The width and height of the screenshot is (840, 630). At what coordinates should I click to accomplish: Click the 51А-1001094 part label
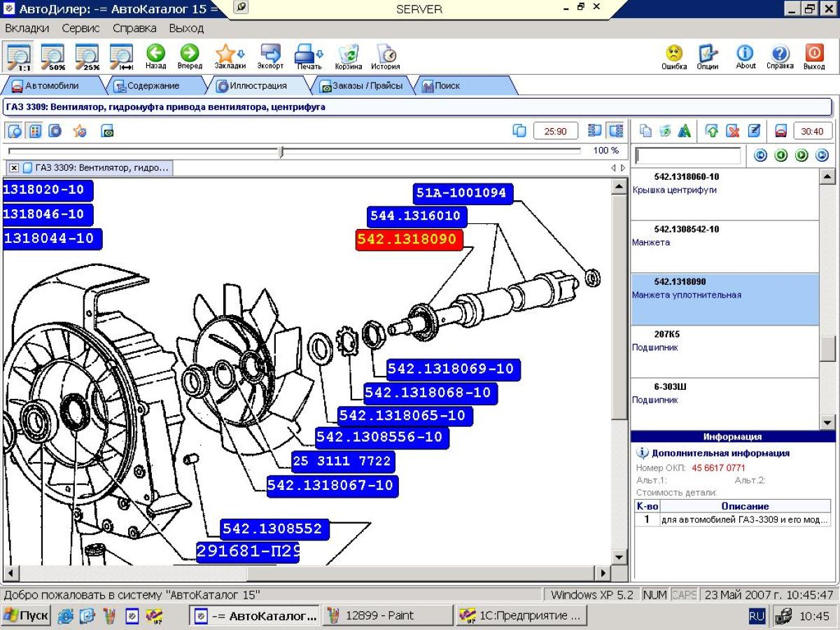[462, 193]
